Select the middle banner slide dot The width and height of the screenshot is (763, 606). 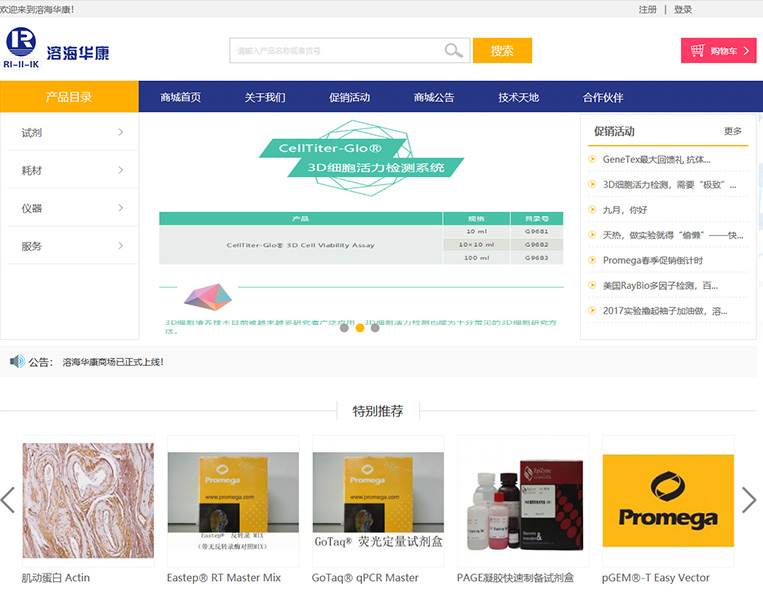(x=360, y=327)
